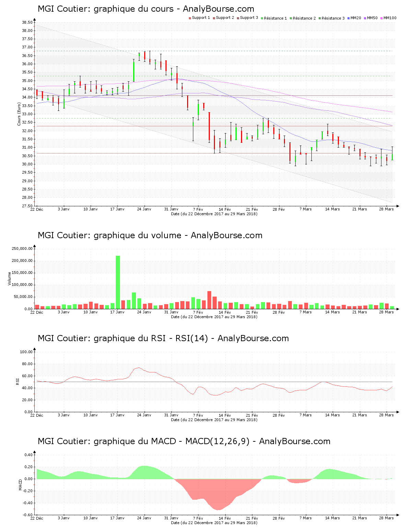Click the '24 Janv' date on the price chart

click(x=144, y=209)
